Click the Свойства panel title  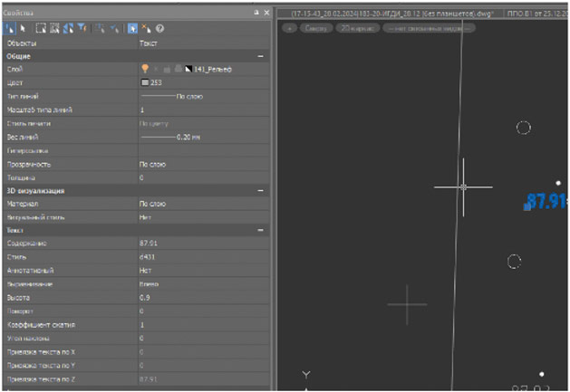click(x=18, y=13)
